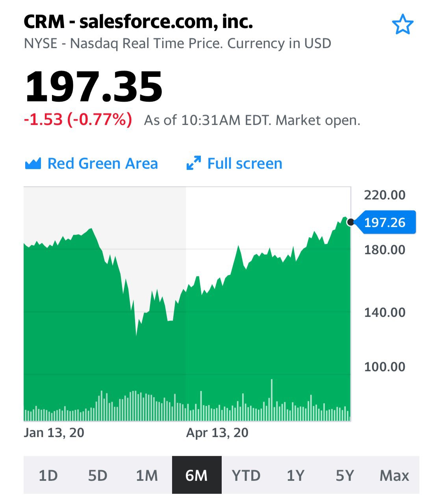Click the 180.00 axis label
This screenshot has height=504, width=443.
point(385,249)
